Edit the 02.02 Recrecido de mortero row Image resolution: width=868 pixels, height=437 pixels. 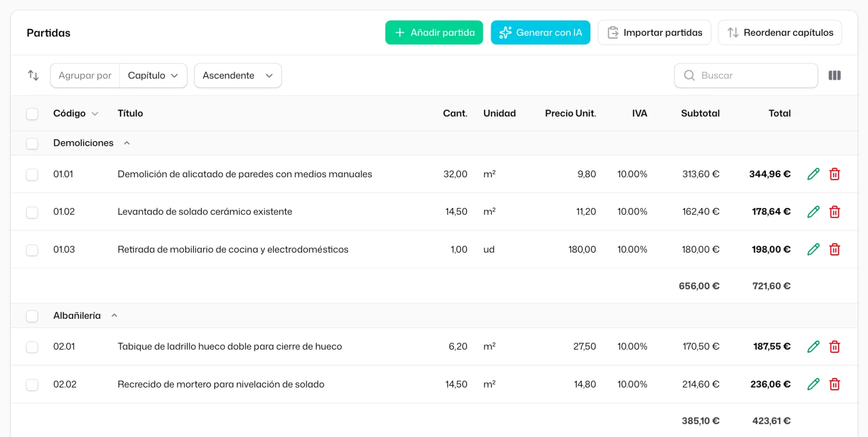[813, 384]
